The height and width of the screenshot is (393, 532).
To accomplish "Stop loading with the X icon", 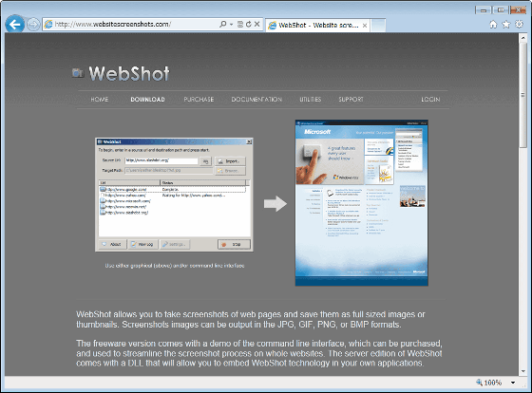I will point(256,24).
